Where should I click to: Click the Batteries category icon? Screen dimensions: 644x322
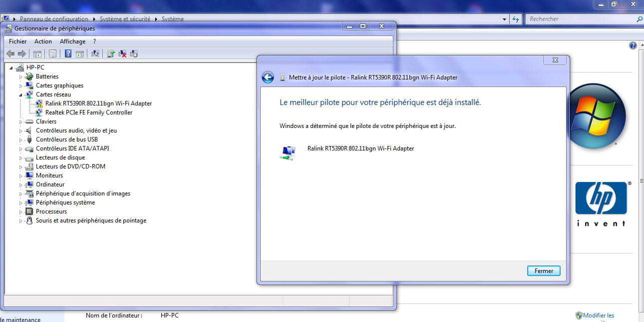pyautogui.click(x=29, y=76)
